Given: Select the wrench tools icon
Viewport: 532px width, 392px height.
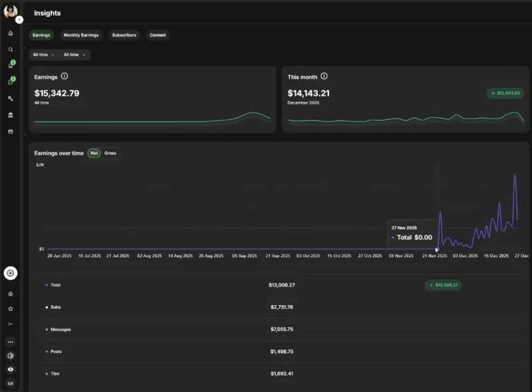Looking at the screenshot, I should click(x=11, y=97).
